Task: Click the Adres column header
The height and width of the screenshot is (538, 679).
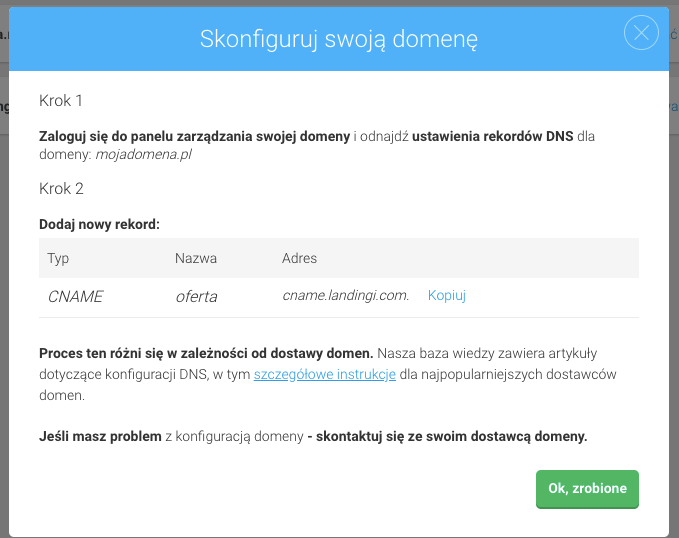Action: point(299,258)
